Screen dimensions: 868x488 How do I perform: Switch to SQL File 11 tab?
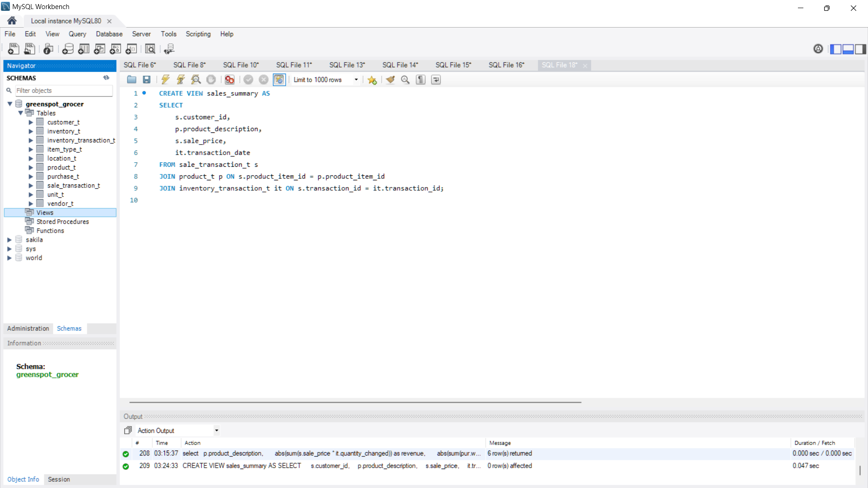294,65
